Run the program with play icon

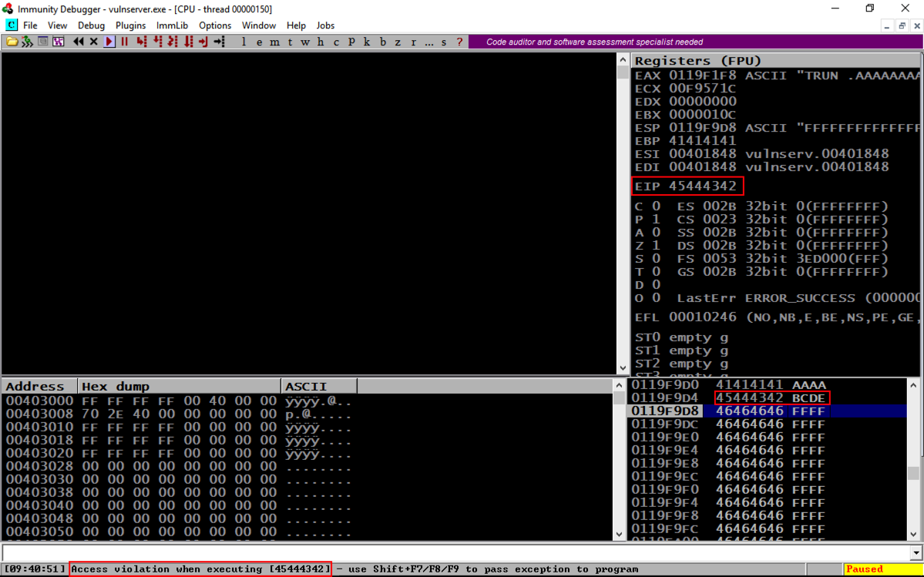tap(109, 42)
